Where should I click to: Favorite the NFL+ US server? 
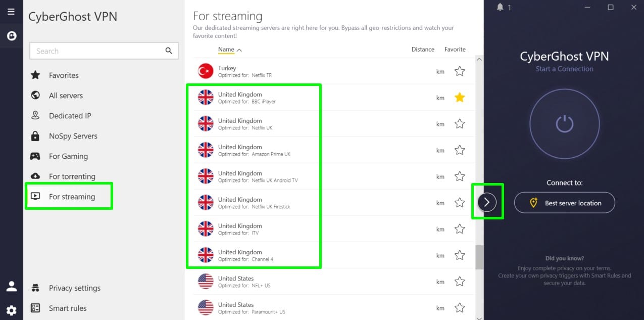pyautogui.click(x=460, y=282)
